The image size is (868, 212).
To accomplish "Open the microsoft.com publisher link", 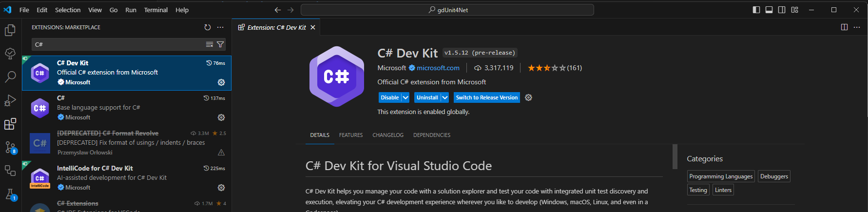I will (x=438, y=68).
